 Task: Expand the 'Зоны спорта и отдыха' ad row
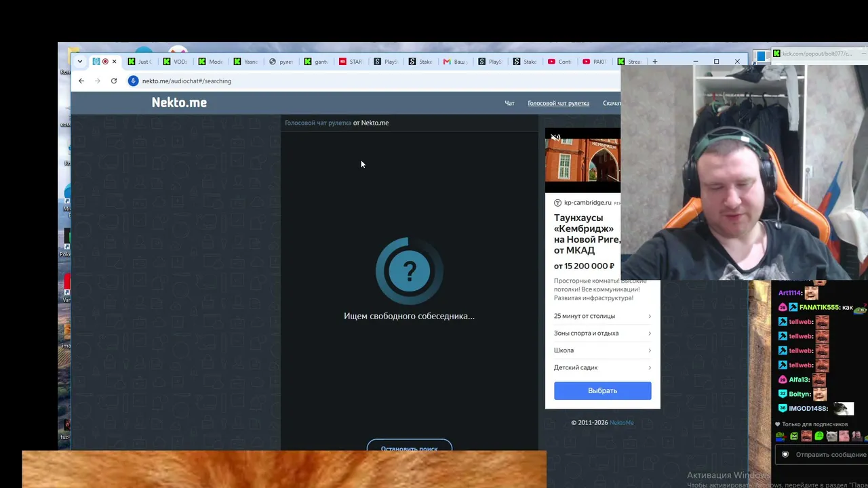[x=602, y=333]
